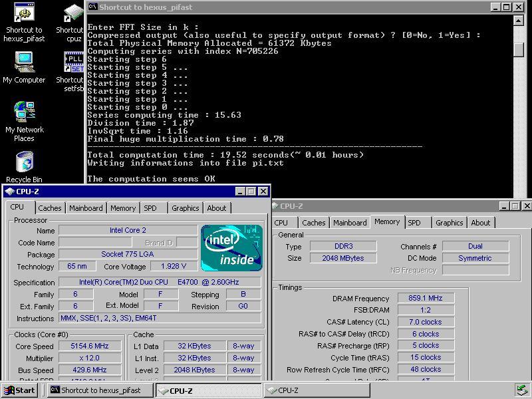Select Graphics tab in background CPU-Z window
Screen dimensions: 532x399
click(450, 223)
